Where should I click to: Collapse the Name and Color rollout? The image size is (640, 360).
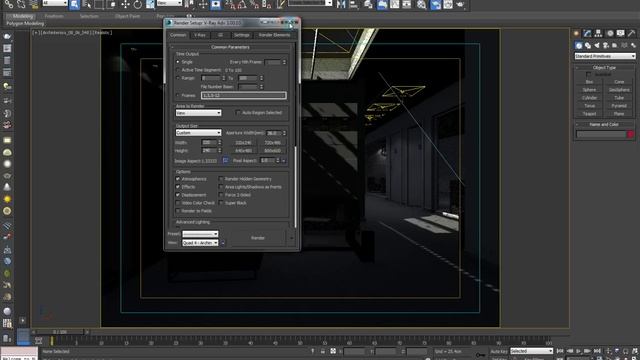pyautogui.click(x=604, y=124)
